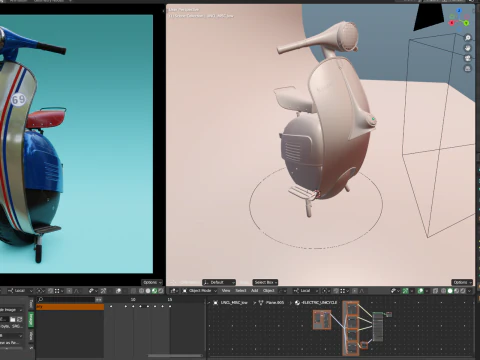480x360 pixels.
Task: Select rendered shading in left viewport
Action: click(161, 291)
